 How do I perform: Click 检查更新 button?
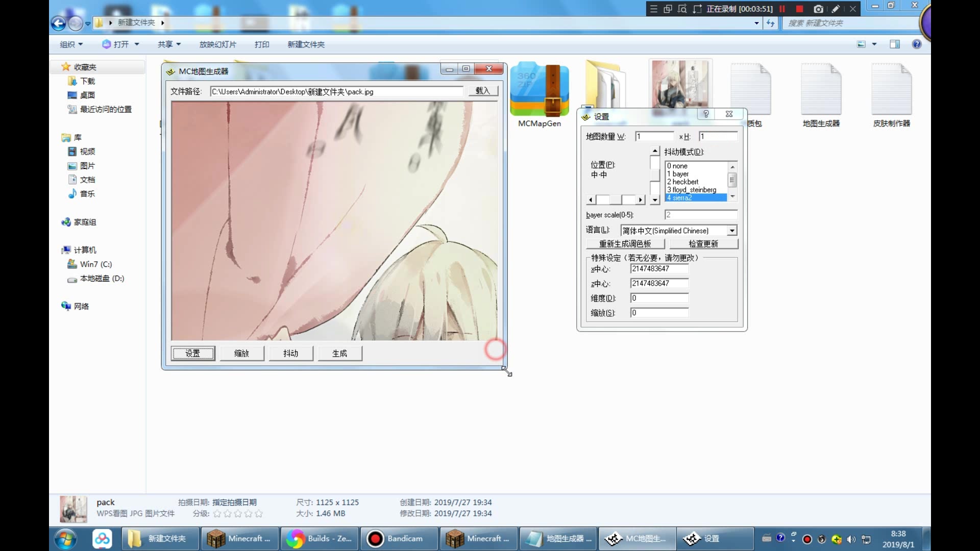click(x=703, y=244)
